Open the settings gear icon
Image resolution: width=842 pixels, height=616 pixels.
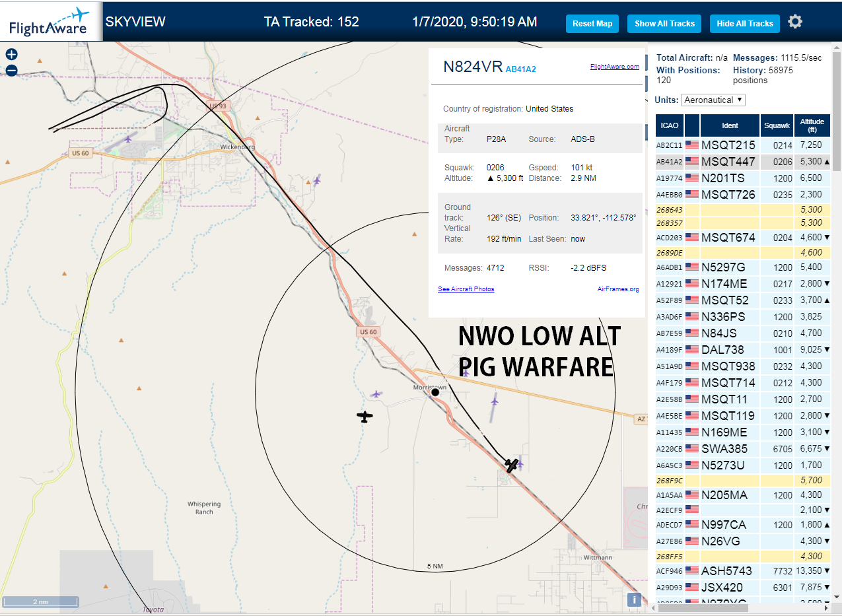tap(795, 22)
